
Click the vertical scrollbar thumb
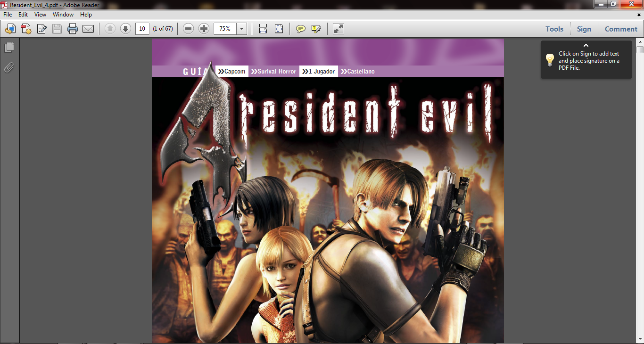[x=640, y=50]
